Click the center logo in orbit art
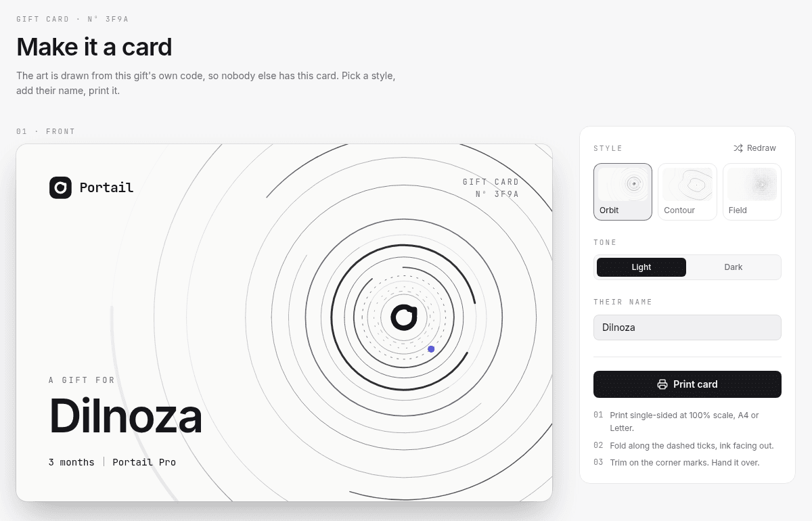Viewport: 812px width, 521px height. tap(404, 317)
